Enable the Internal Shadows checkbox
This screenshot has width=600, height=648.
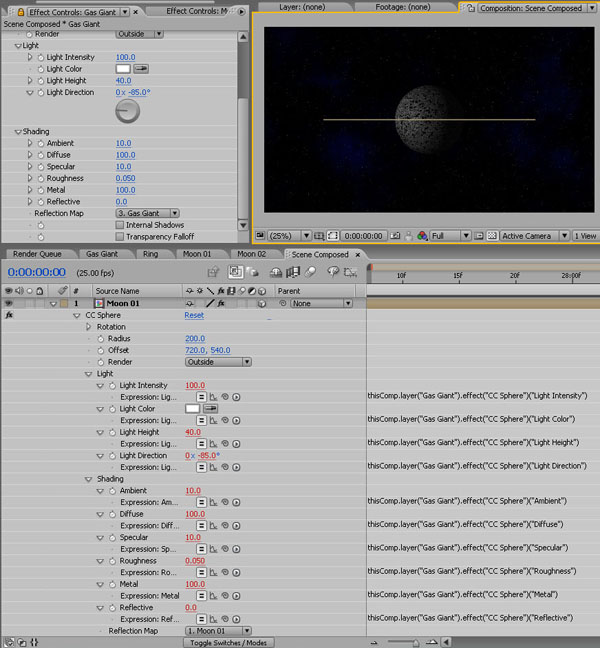click(119, 225)
